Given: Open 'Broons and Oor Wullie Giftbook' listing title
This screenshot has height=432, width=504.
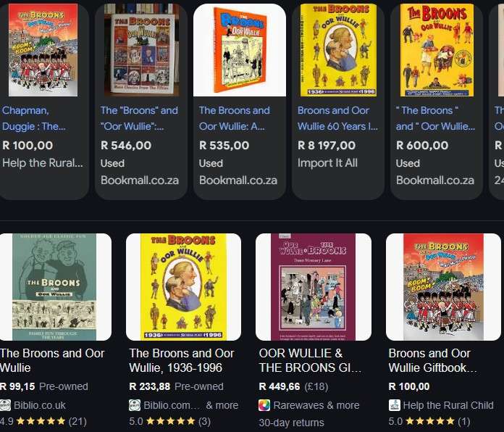Looking at the screenshot, I should point(432,360).
